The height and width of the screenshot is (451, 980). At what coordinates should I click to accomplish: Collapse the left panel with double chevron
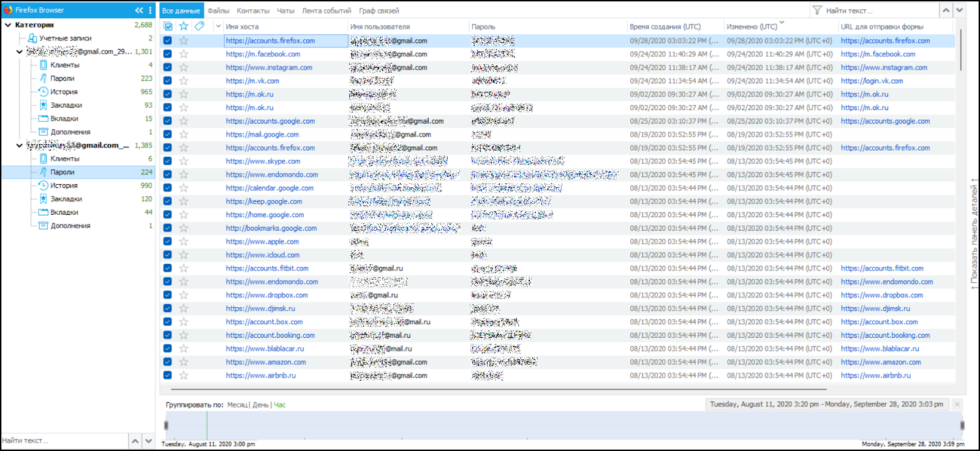139,10
